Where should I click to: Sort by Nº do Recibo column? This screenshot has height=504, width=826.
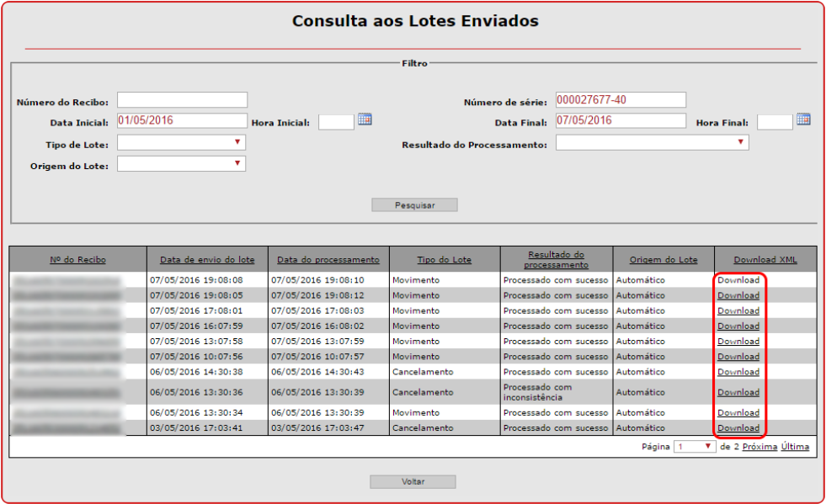[77, 260]
